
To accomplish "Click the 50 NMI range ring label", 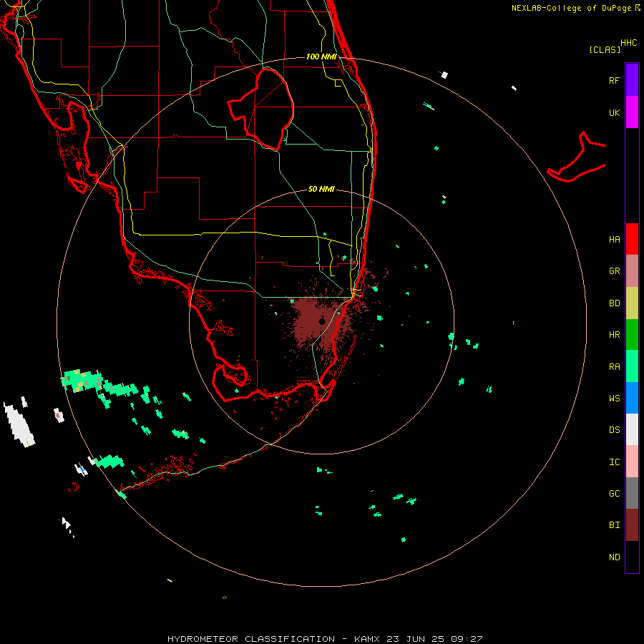I will [x=321, y=189].
